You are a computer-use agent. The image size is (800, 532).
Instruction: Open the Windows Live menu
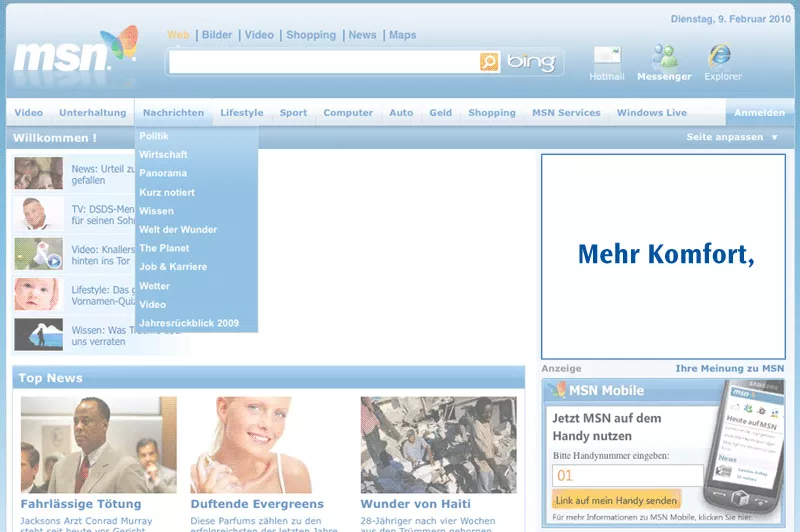(x=652, y=112)
